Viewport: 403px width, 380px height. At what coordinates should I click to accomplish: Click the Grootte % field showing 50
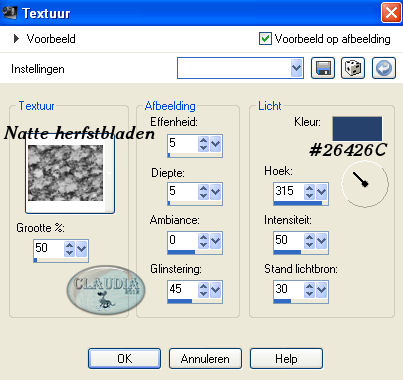pyautogui.click(x=49, y=248)
